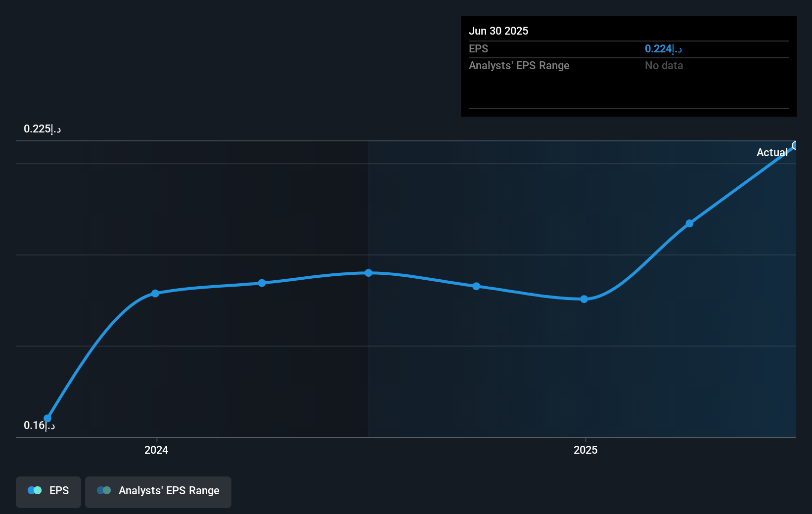
Task: Select the data point at early 2024
Action: coord(155,294)
